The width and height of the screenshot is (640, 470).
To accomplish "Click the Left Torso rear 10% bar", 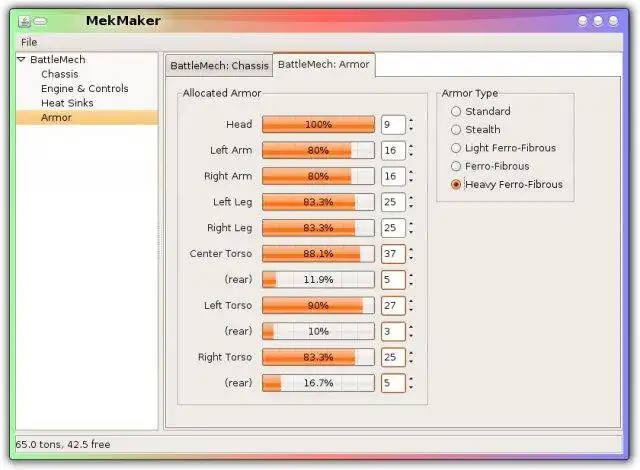I will 318,331.
